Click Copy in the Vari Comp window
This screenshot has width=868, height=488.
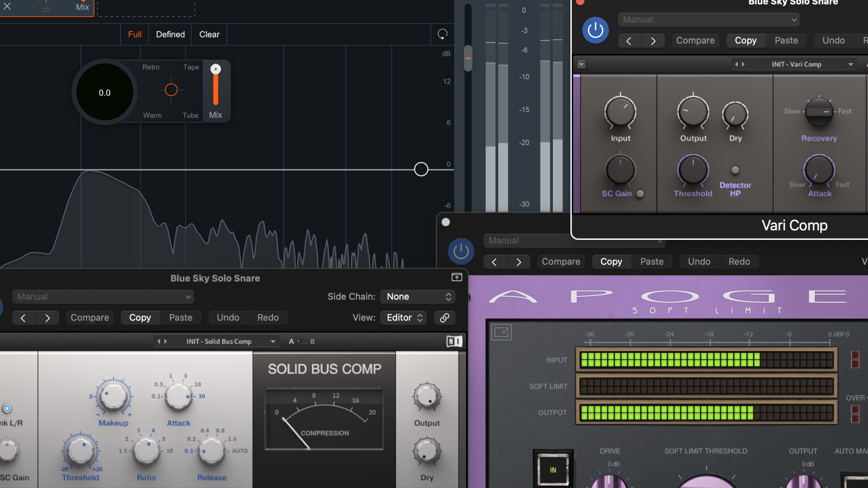point(745,41)
